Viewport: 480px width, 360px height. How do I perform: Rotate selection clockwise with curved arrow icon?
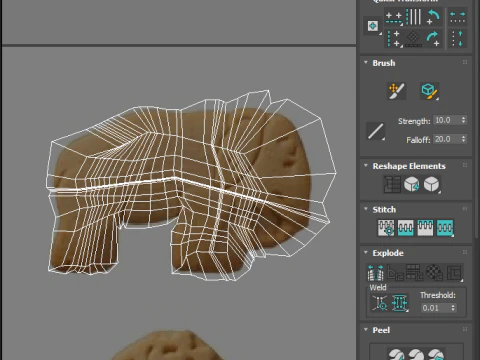[433, 39]
